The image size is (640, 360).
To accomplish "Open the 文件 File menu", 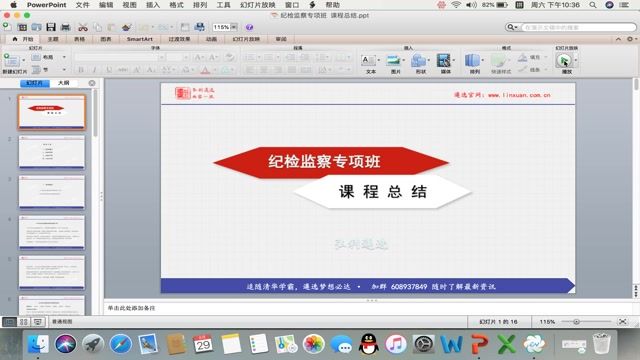I will [x=82, y=5].
